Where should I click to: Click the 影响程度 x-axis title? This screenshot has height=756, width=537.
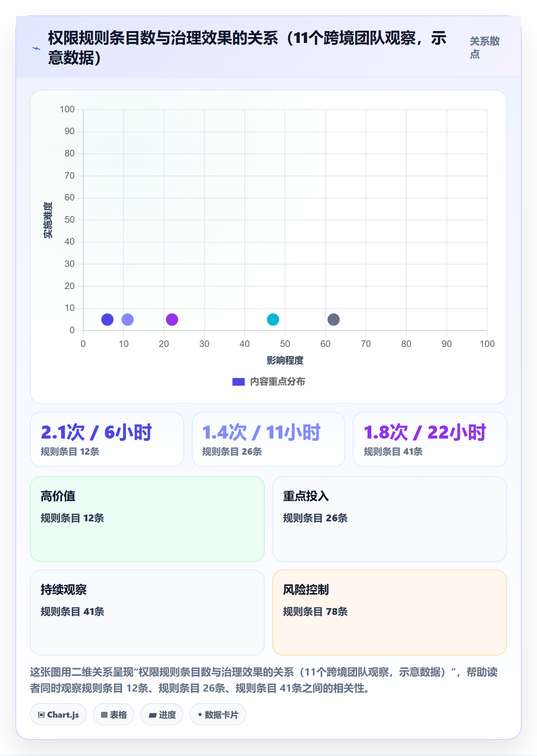coord(285,360)
